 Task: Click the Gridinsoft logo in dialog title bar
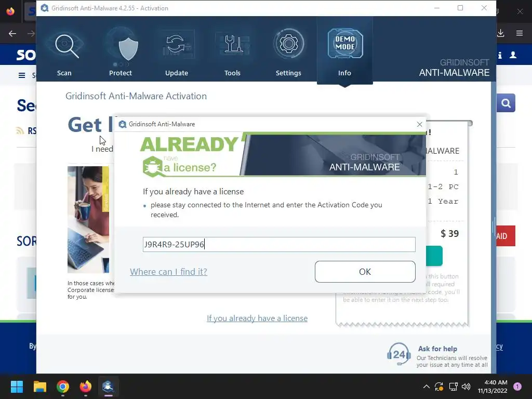coord(123,124)
